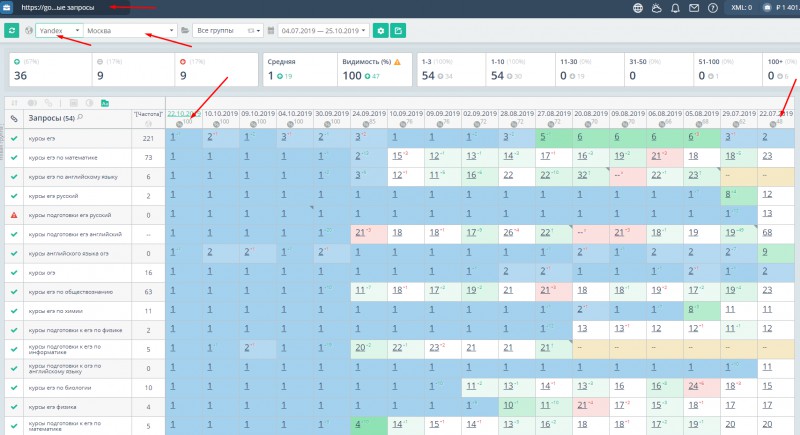Click Средняя average position card

[x=299, y=69]
